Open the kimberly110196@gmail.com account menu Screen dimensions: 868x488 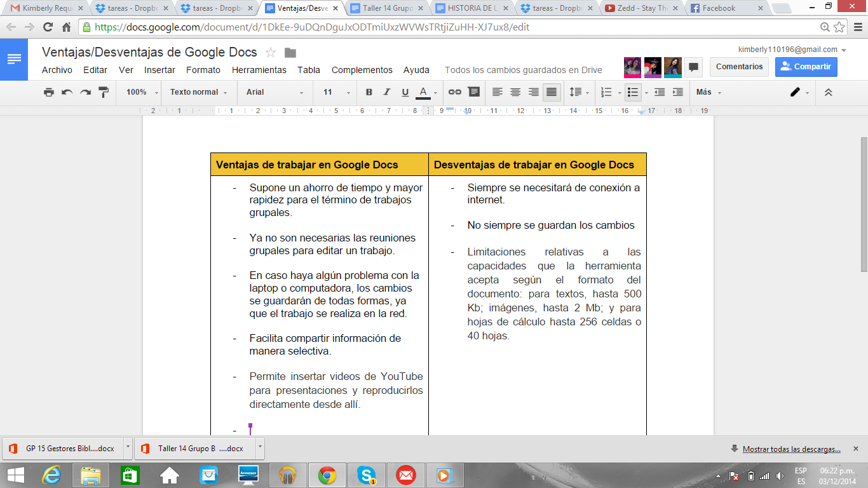tap(792, 50)
